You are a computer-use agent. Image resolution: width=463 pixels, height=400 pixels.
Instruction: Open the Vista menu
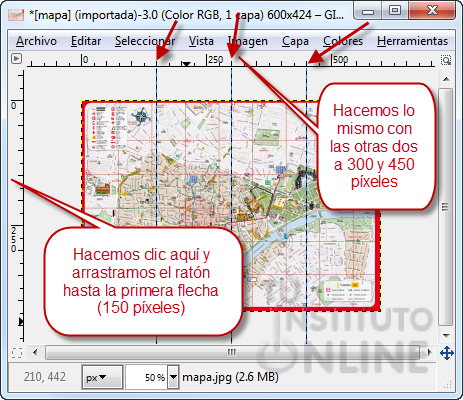[x=201, y=41]
